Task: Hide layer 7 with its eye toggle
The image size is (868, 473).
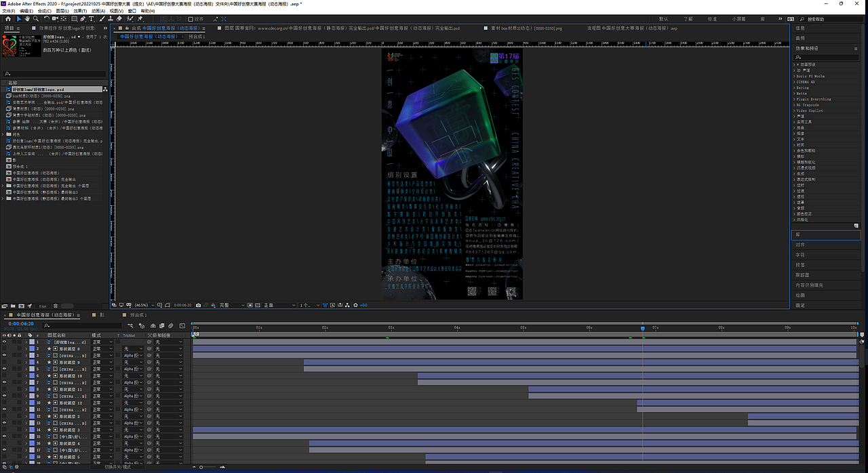Action: point(5,383)
